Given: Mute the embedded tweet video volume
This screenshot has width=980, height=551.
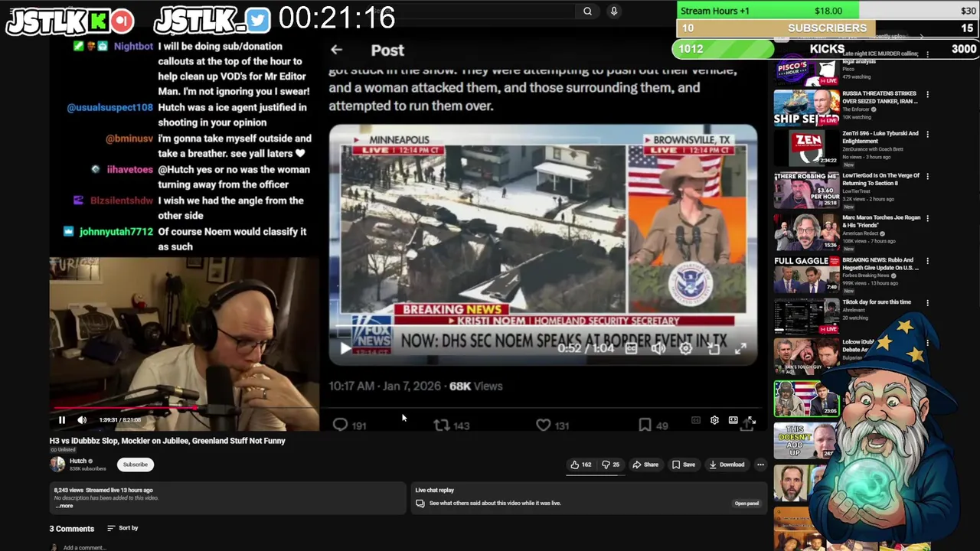Looking at the screenshot, I should click(658, 348).
